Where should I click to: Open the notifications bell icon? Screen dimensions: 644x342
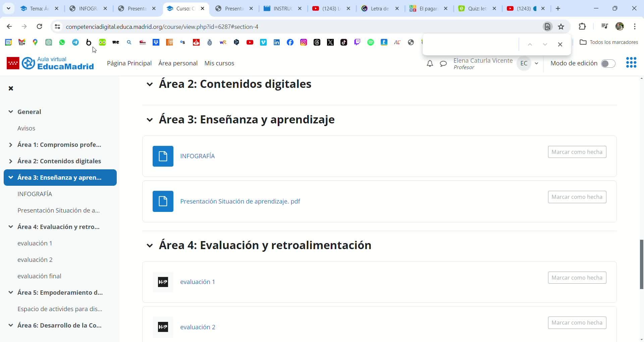tap(430, 64)
